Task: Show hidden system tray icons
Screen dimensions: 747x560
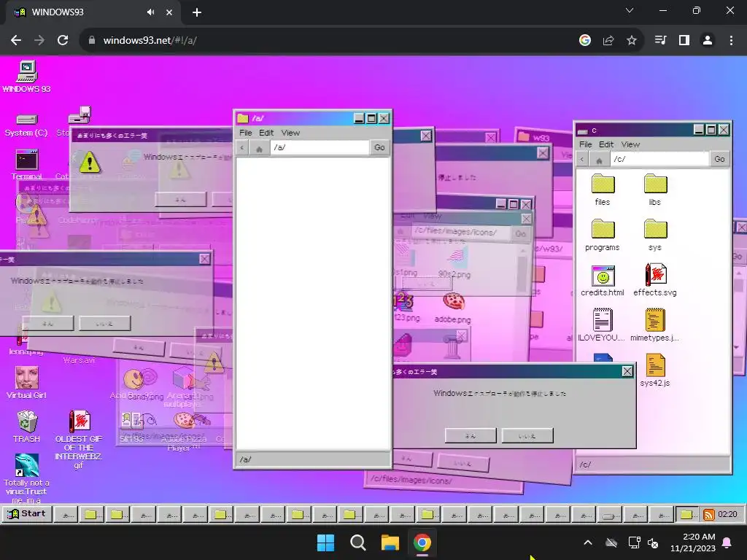Action: 588,542
